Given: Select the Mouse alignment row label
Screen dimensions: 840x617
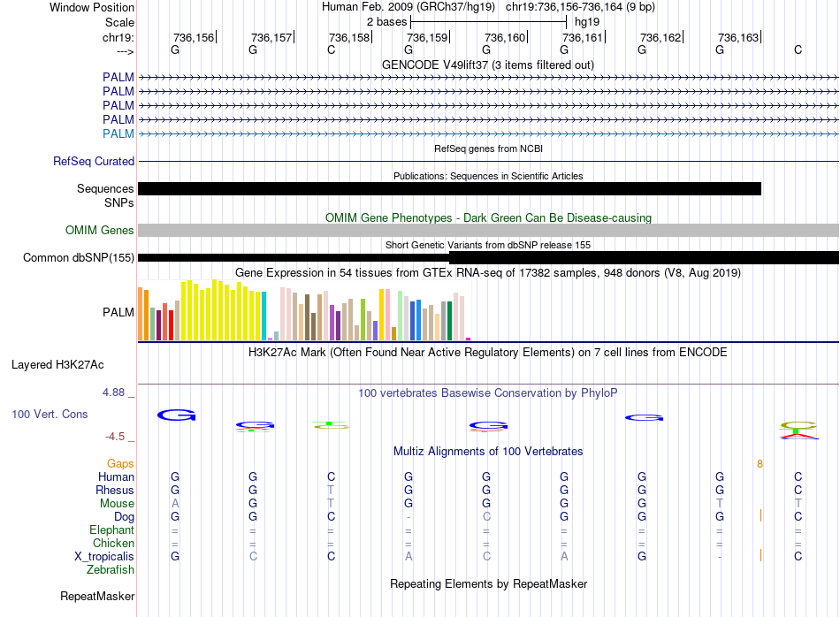Looking at the screenshot, I should [x=117, y=504].
